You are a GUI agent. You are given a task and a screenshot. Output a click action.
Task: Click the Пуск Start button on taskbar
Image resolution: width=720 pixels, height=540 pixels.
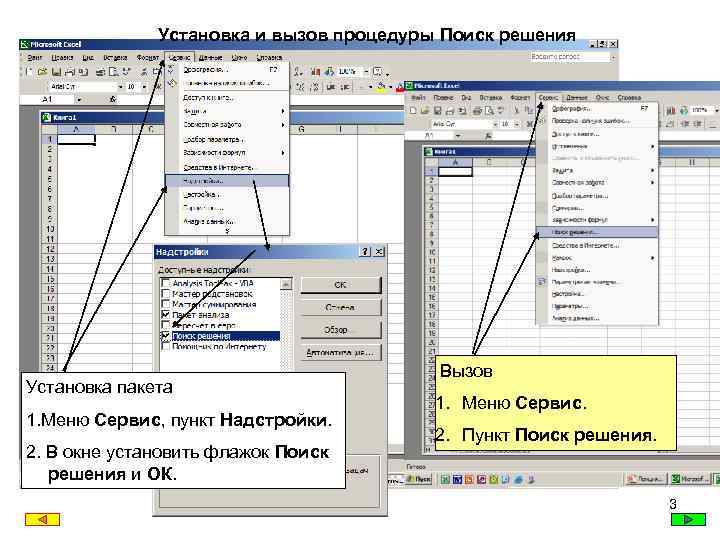pyautogui.click(x=419, y=479)
